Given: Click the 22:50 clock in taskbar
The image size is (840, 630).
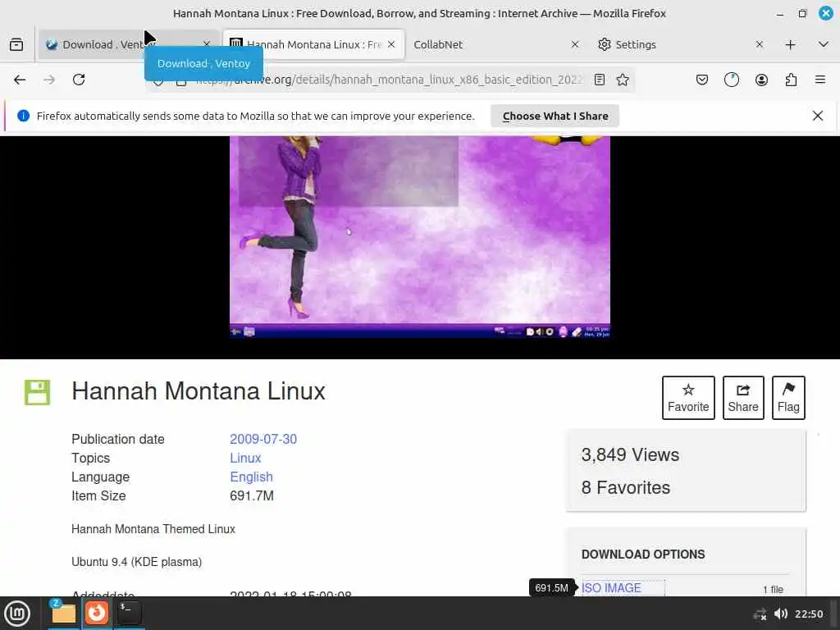Looking at the screenshot, I should click(808, 614).
